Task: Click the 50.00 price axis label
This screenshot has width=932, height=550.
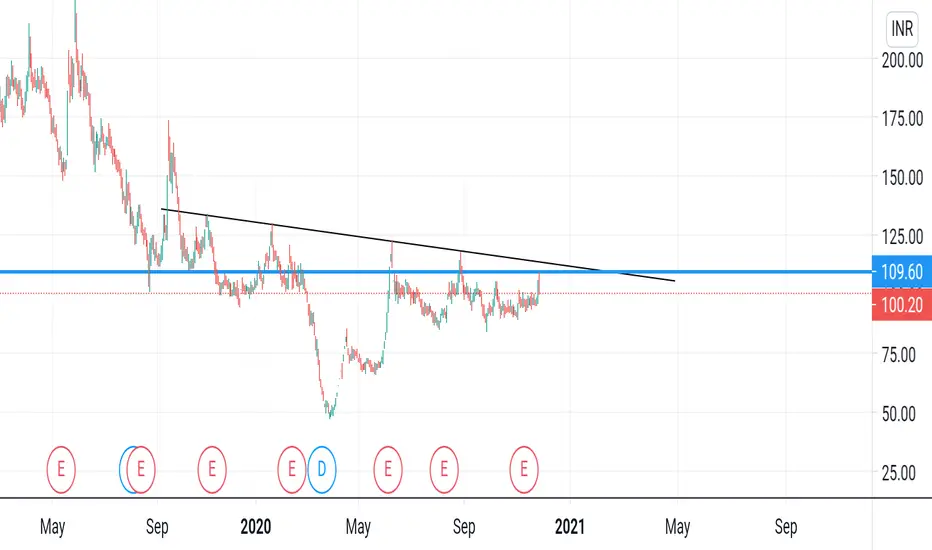Action: (x=899, y=413)
